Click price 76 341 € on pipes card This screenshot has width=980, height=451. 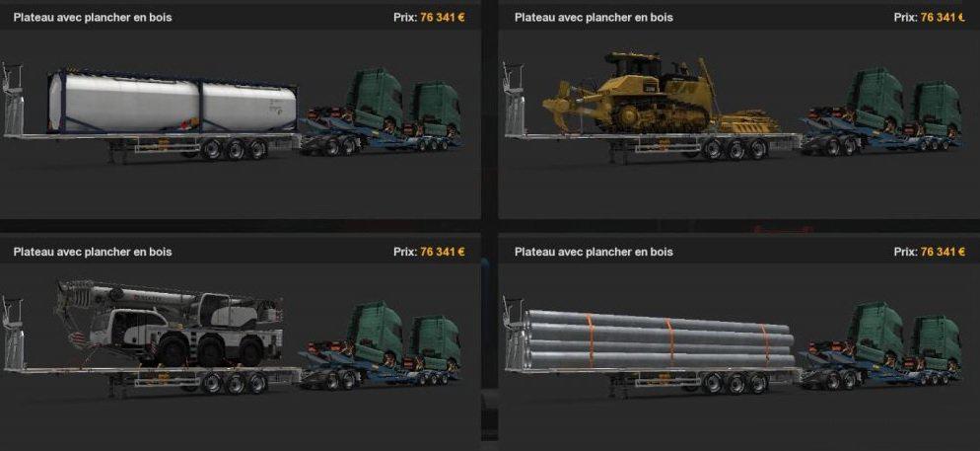944,252
